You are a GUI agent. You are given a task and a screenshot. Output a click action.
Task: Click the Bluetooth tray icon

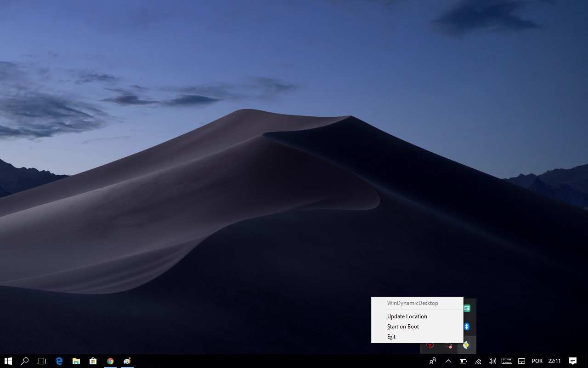(x=467, y=327)
